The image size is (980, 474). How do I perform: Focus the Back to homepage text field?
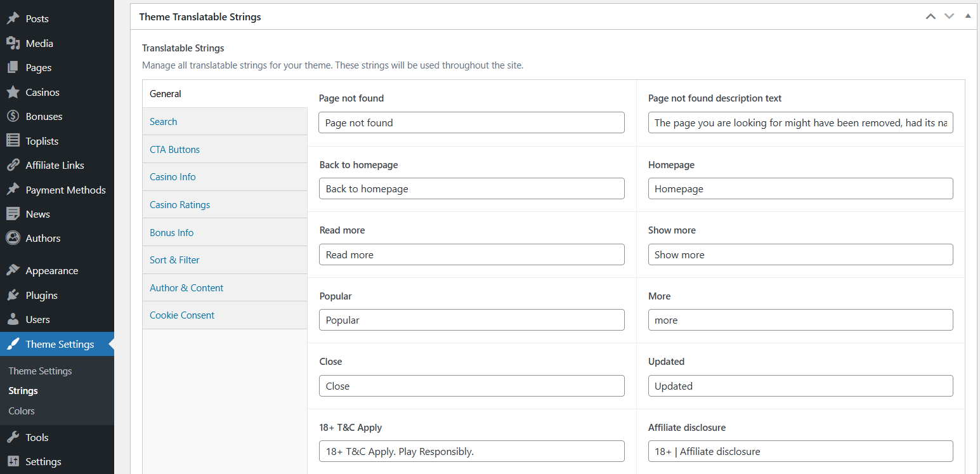point(471,189)
